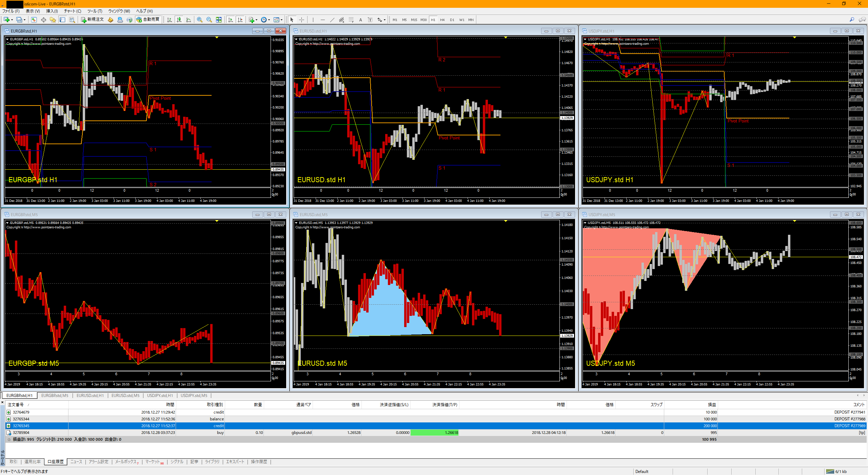Click the 新規注文 new order button
The image size is (868, 475).
pyautogui.click(x=92, y=20)
